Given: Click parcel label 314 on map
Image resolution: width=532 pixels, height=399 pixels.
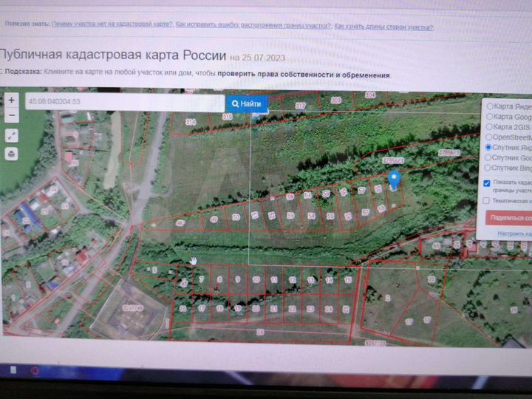Looking at the screenshot, I should [x=191, y=122].
